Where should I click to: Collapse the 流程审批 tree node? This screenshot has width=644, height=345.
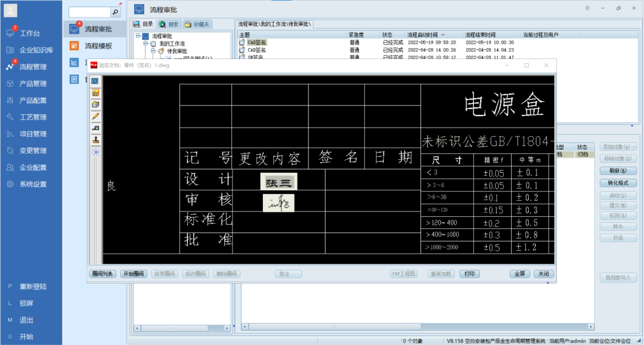[x=138, y=36]
